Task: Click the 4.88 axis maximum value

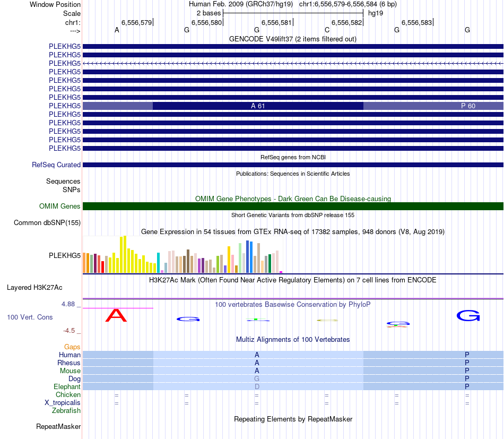Action: coord(68,304)
